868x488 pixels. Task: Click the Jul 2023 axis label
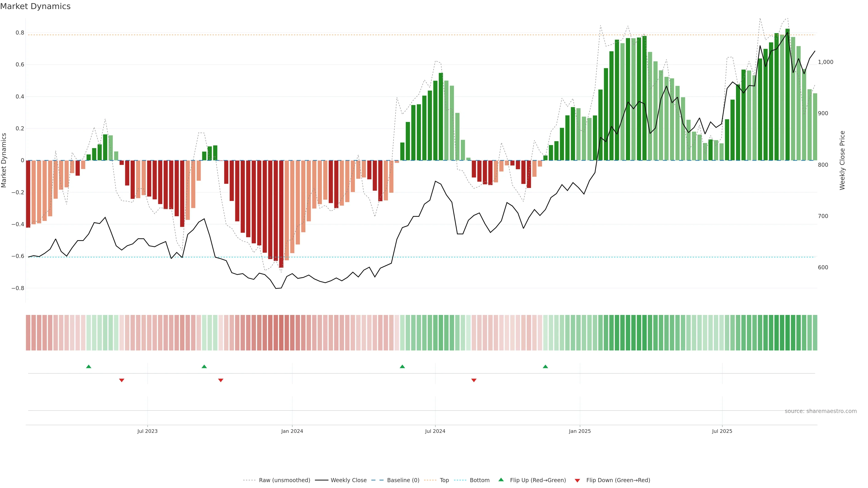coord(147,431)
